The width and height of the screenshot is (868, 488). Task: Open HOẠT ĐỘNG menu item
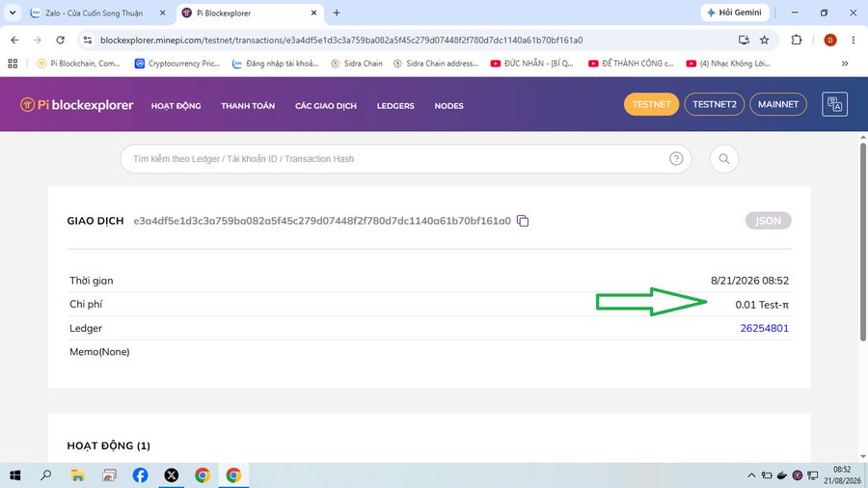[x=176, y=106]
